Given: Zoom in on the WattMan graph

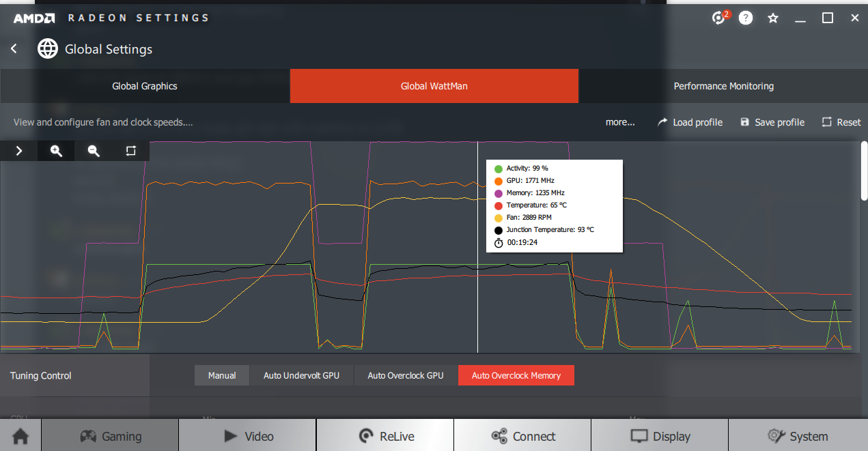Looking at the screenshot, I should coord(56,151).
